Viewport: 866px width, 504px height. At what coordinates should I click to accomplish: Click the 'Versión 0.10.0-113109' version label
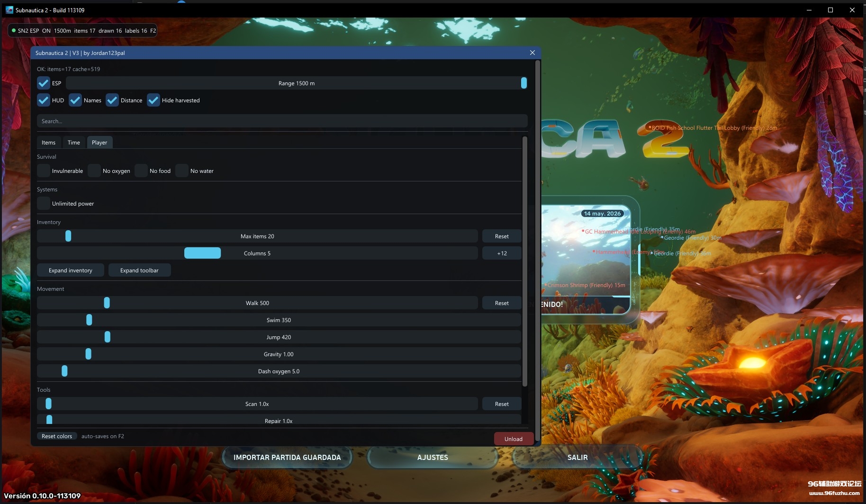pyautogui.click(x=42, y=496)
